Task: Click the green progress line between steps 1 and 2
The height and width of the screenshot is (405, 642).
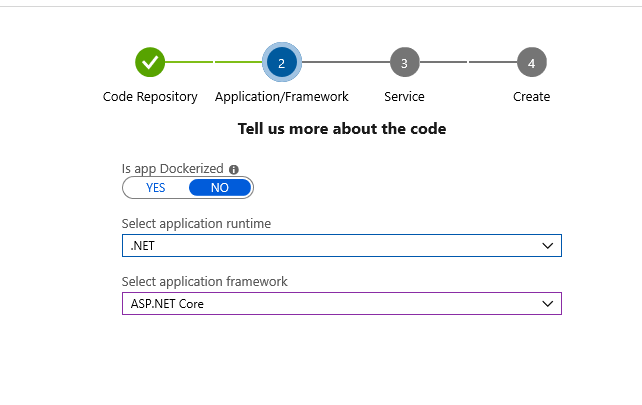Action: pyautogui.click(x=214, y=62)
